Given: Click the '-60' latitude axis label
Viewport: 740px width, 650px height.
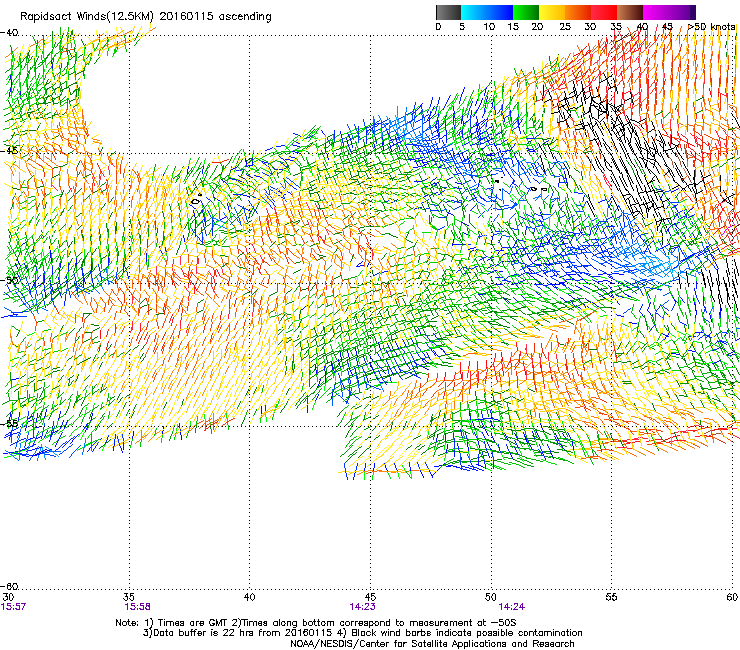Looking at the screenshot, I should click(x=9, y=586).
